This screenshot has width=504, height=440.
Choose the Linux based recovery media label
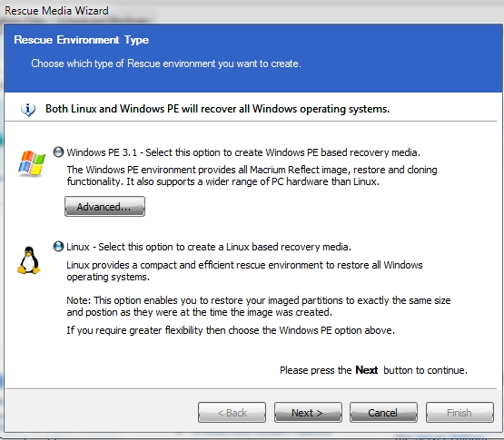(209, 247)
